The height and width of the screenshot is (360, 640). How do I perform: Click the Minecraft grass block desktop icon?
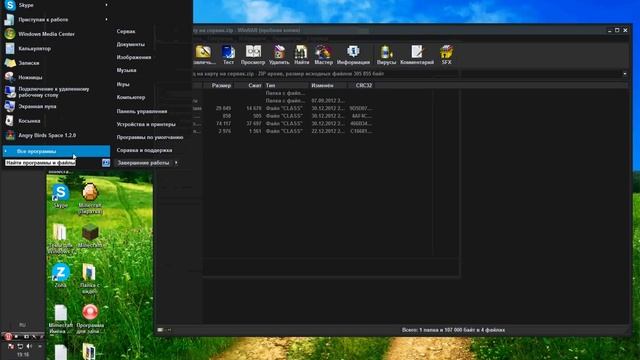coord(90,236)
